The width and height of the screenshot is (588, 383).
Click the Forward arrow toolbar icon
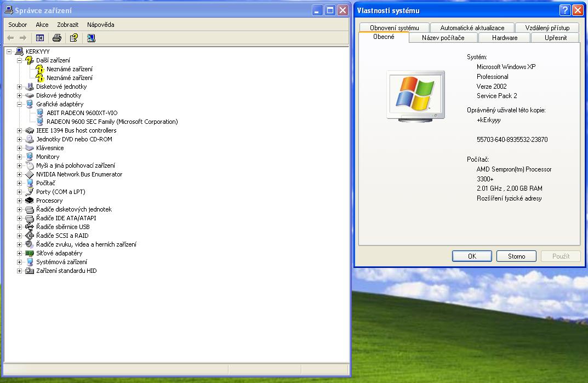pyautogui.click(x=23, y=38)
